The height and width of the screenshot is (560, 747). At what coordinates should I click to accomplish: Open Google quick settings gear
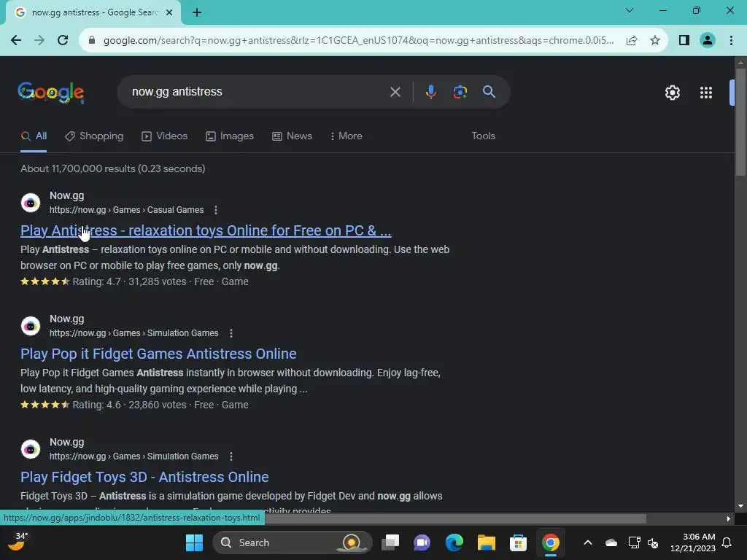(x=672, y=93)
